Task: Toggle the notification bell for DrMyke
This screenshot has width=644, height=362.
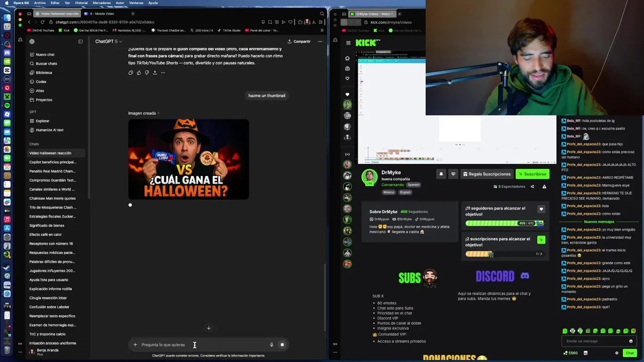Action: click(441, 174)
